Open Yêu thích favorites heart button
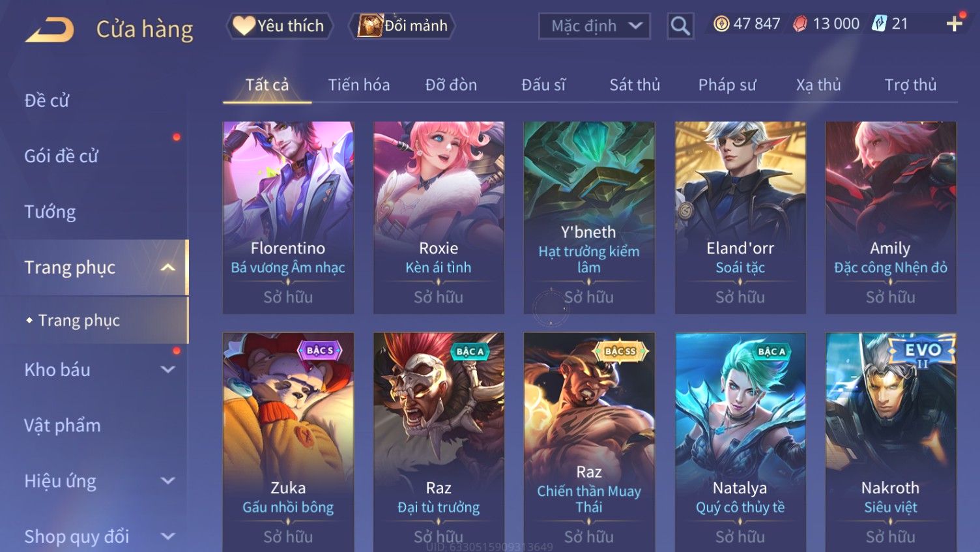 pos(280,26)
